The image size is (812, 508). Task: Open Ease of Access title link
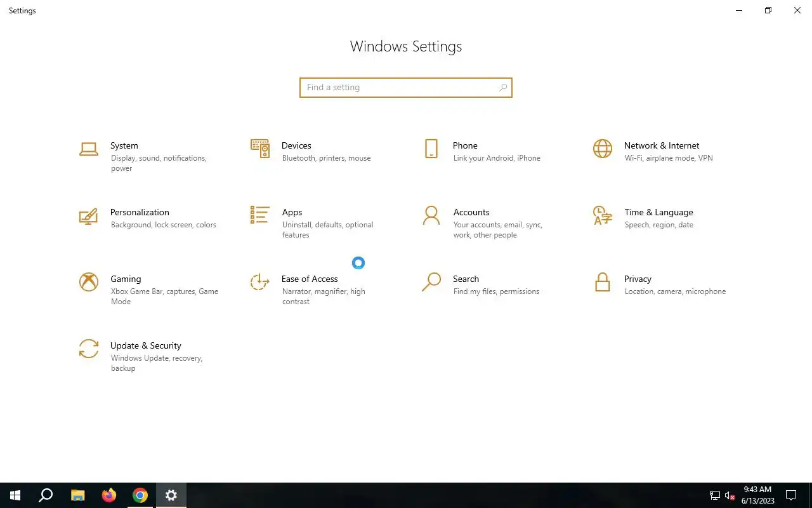click(x=310, y=279)
